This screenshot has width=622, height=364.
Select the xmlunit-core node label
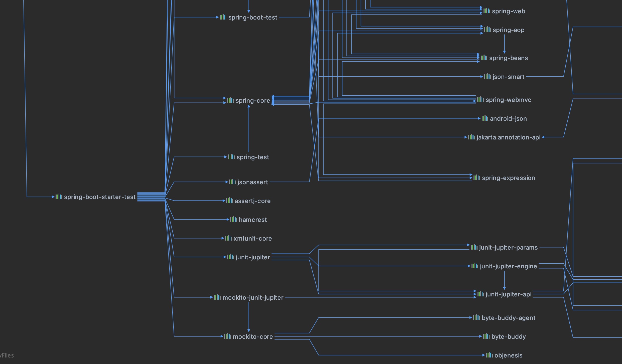pos(253,238)
